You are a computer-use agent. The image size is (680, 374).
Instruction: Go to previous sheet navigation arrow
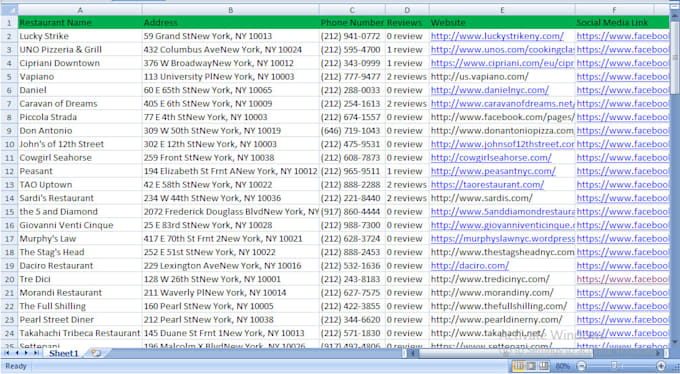coord(16,353)
